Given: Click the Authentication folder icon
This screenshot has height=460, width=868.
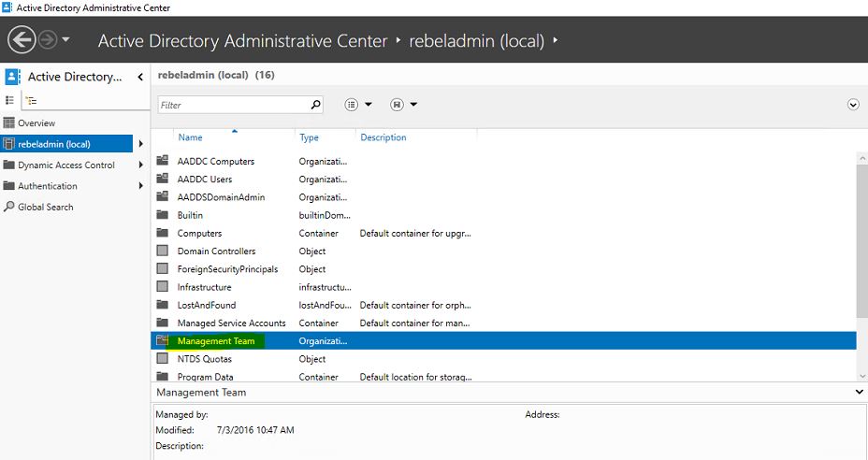Looking at the screenshot, I should click(x=8, y=185).
